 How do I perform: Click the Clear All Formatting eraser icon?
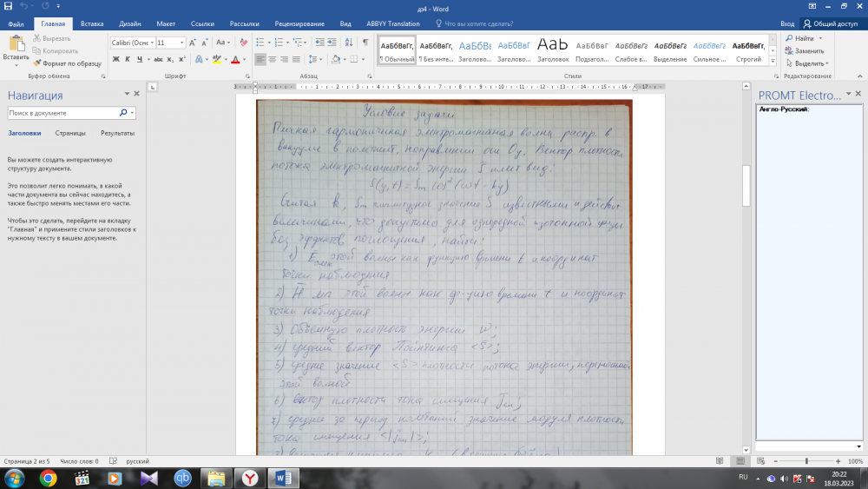point(242,42)
